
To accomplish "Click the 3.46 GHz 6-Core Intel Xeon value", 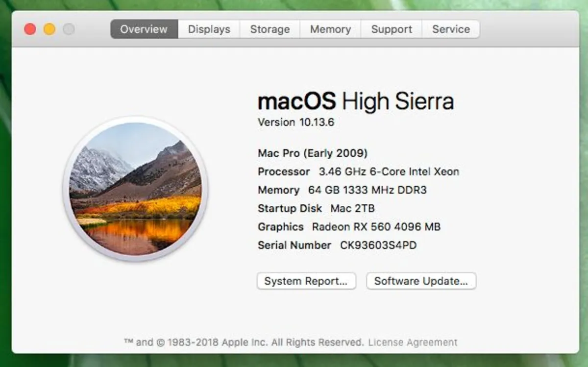I will pyautogui.click(x=389, y=172).
